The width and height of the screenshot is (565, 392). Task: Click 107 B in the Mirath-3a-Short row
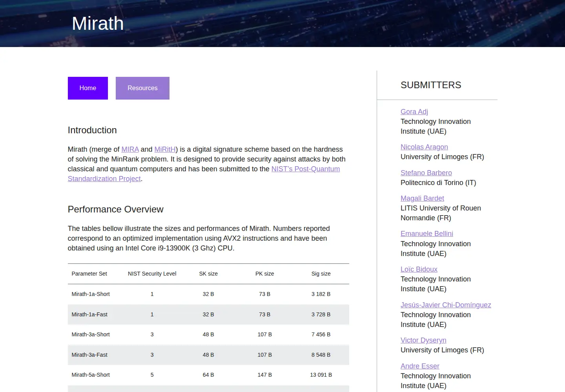265,334
